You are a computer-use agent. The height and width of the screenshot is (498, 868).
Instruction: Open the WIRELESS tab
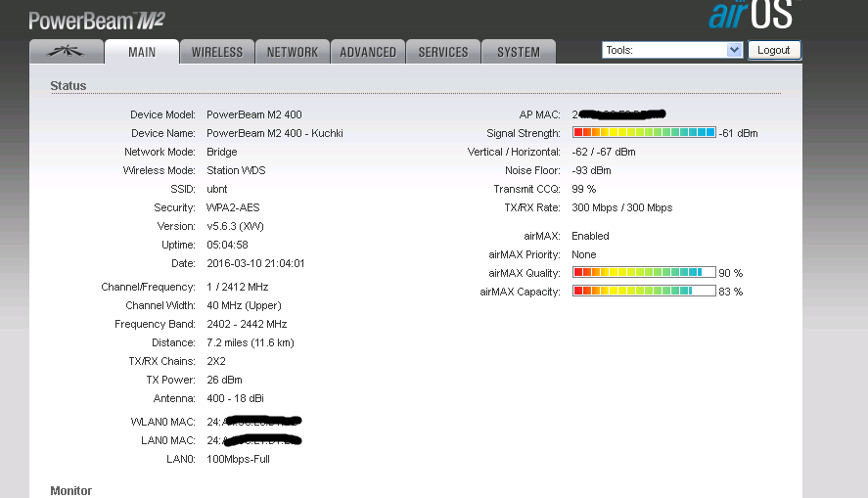[217, 52]
